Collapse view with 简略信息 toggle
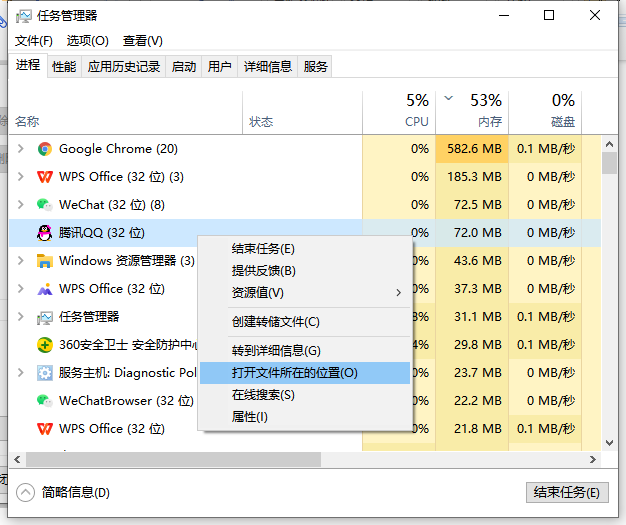This screenshot has height=525, width=626. pyautogui.click(x=26, y=492)
